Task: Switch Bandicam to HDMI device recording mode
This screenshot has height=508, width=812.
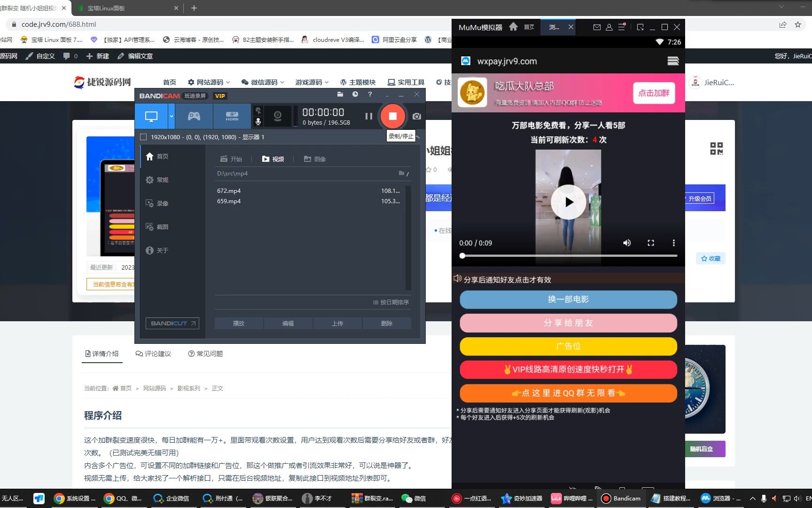Action: [232, 116]
